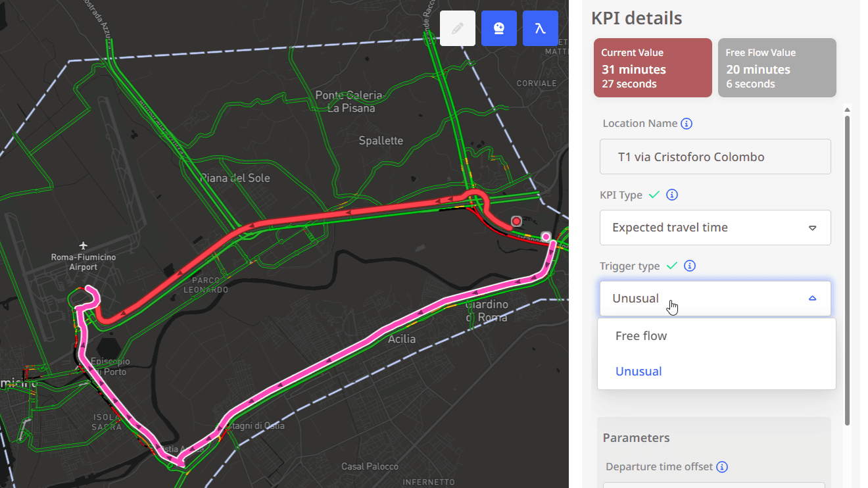Click the lambda function button

[540, 28]
